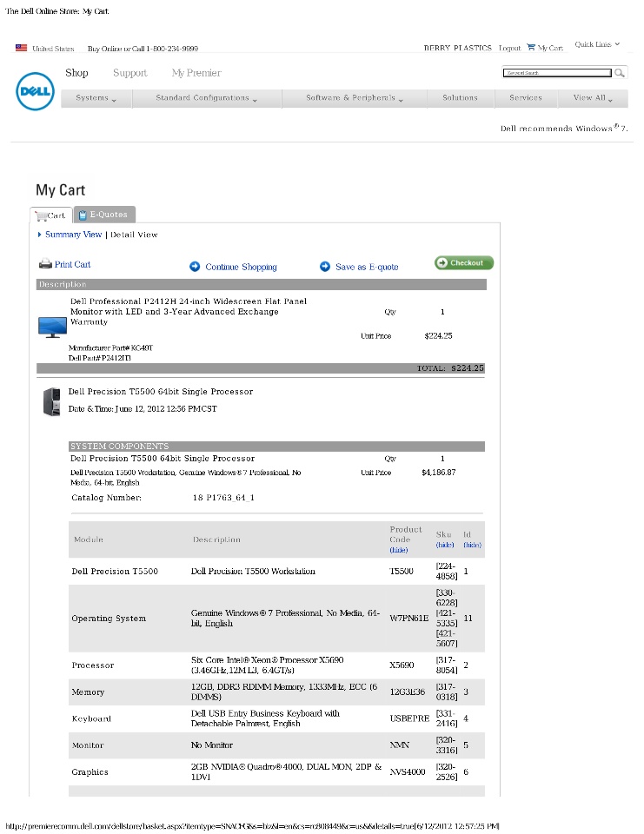The height and width of the screenshot is (834, 644).
Task: Click the Save as E-quote link
Action: coord(367,267)
